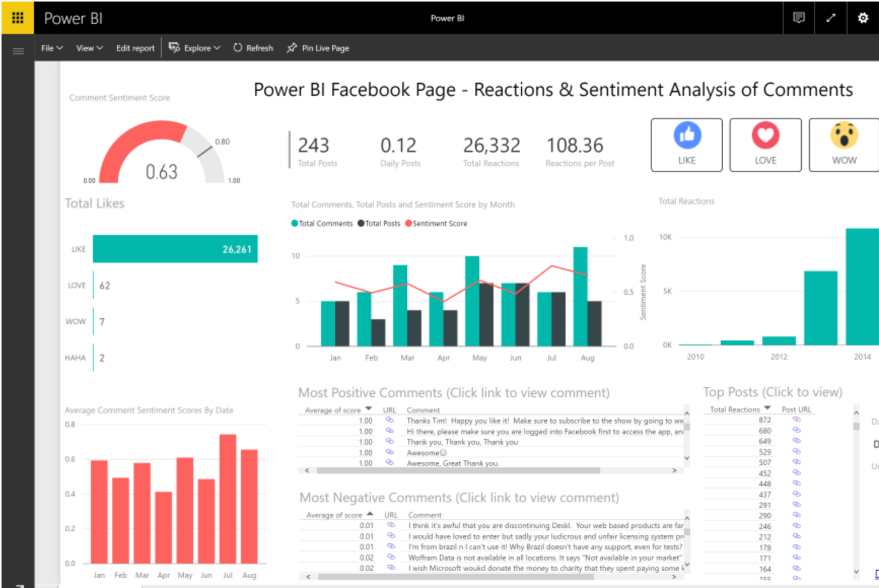879x588 pixels.
Task: Click the 0.63 sentiment gauge value
Action: click(x=162, y=172)
